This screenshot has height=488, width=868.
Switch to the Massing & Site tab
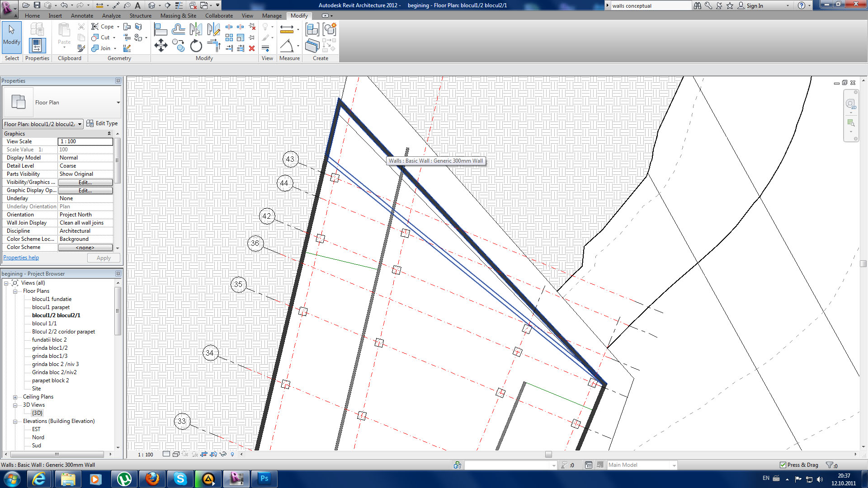click(x=178, y=15)
